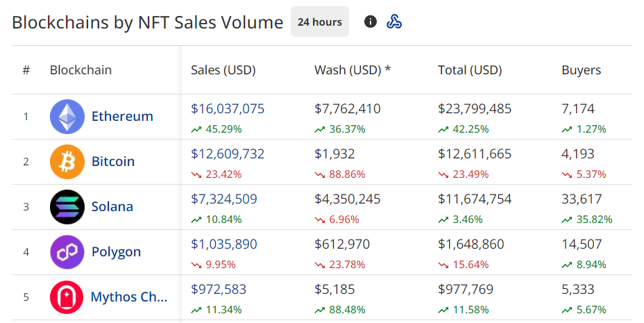
Task: Select Polygon total $1,648,860
Action: tap(471, 245)
